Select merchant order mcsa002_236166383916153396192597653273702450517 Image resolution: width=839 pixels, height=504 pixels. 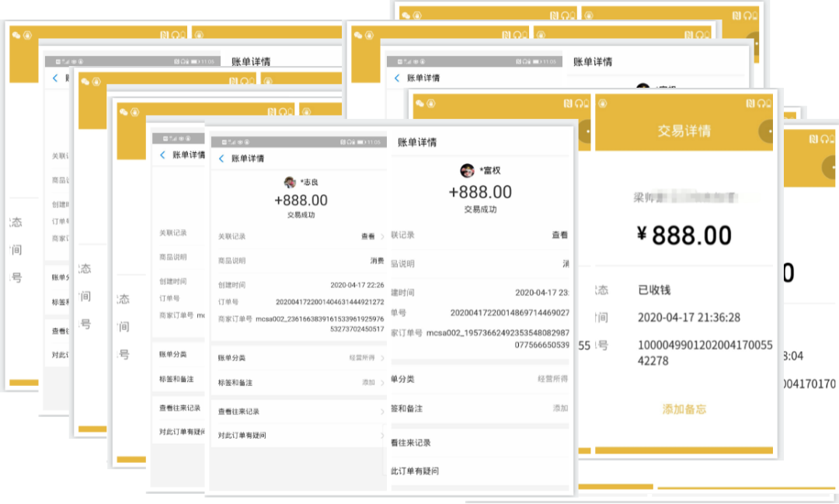[319, 324]
